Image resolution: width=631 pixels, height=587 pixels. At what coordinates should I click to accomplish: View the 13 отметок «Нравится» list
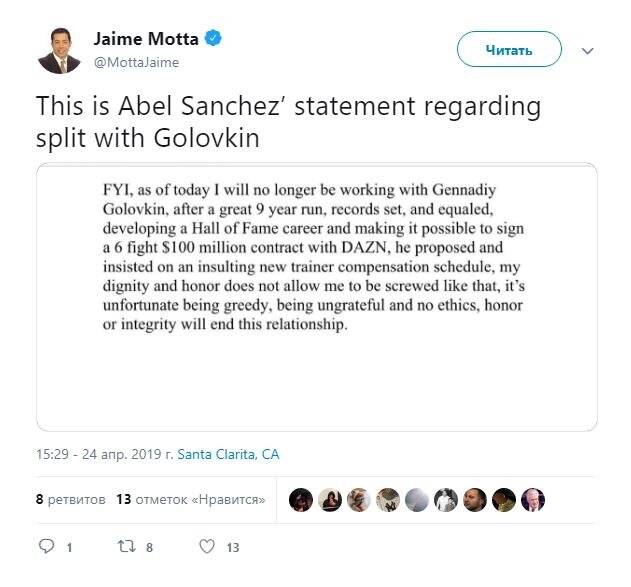point(190,499)
